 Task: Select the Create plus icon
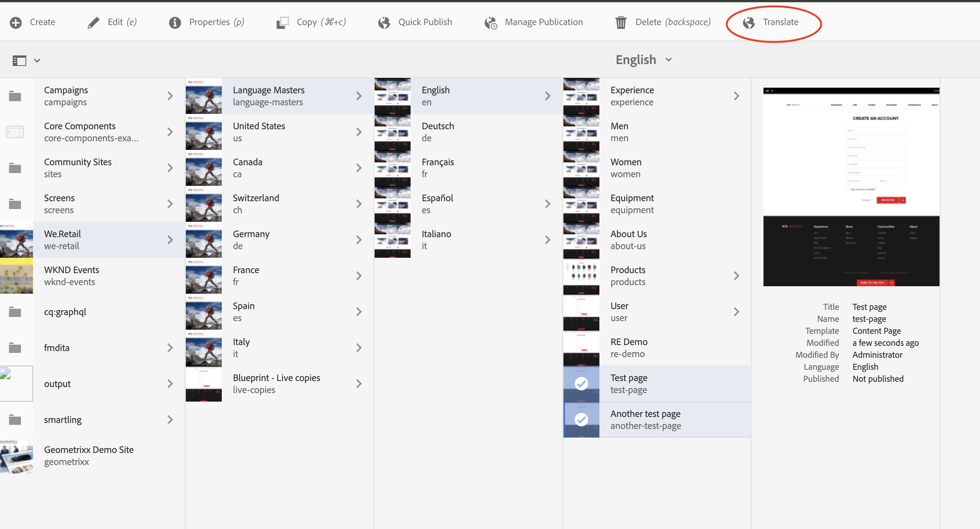[x=16, y=22]
